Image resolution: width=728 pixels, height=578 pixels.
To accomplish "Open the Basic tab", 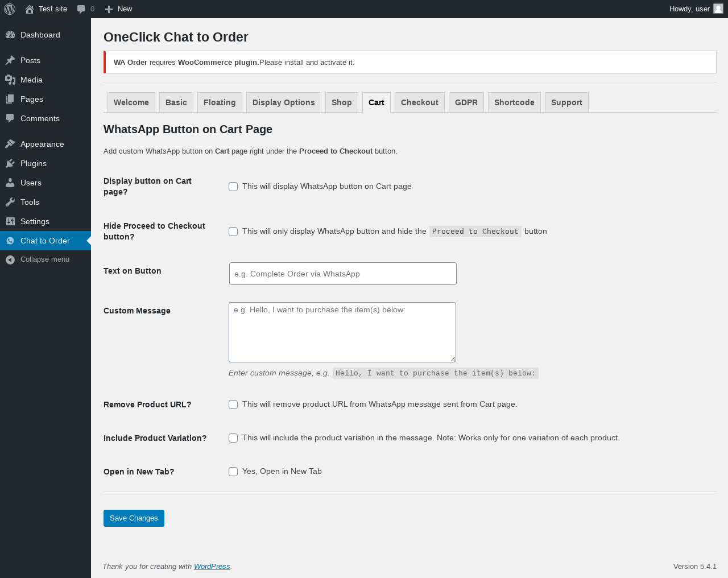I will [176, 102].
